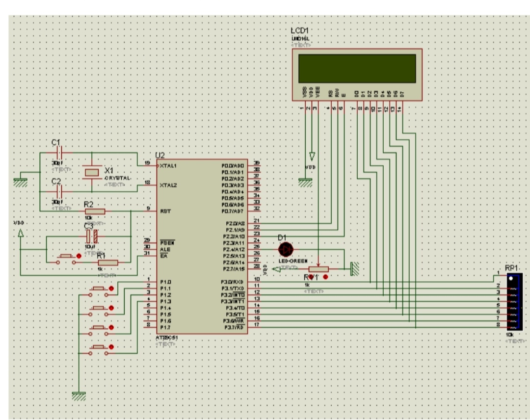Select the VDD power arrow at far left
The width and height of the screenshot is (530, 420).
(21, 234)
